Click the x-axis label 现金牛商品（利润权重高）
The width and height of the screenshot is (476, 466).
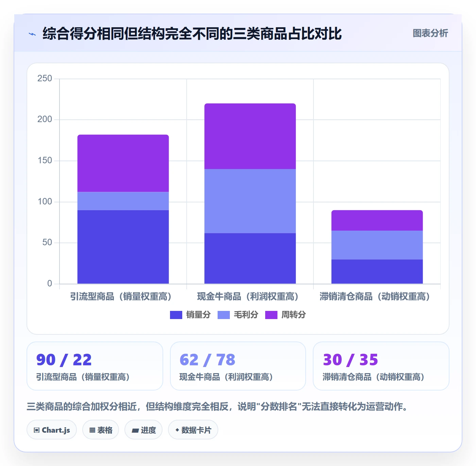248,297
